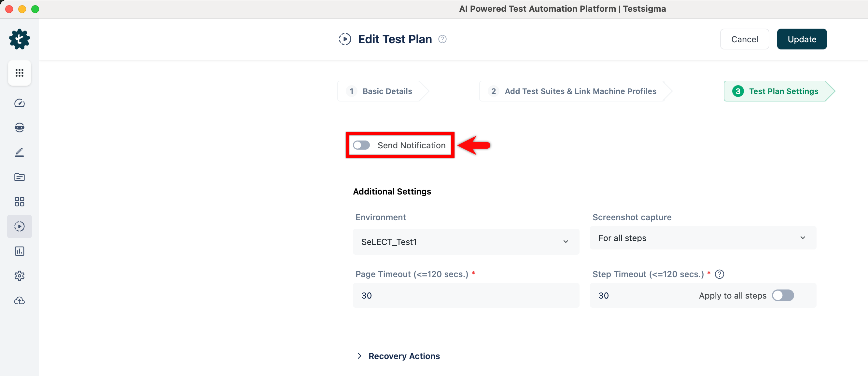868x376 pixels.
Task: Open the Dashboard gauge icon in sidebar
Action: 19,103
